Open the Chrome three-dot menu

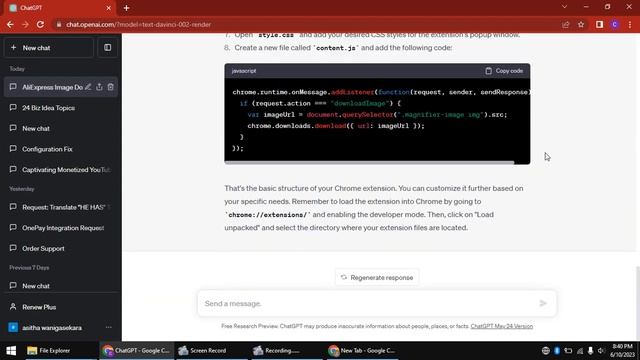tap(630, 24)
